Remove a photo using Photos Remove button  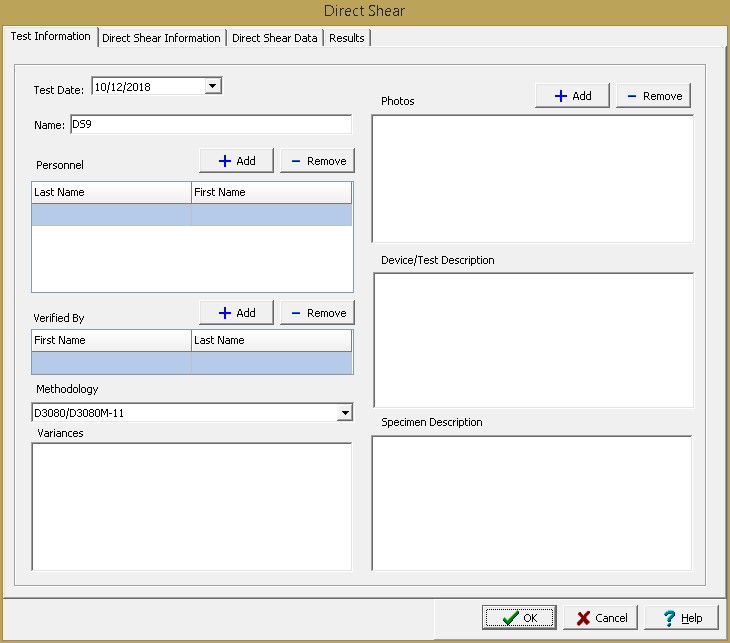point(653,96)
